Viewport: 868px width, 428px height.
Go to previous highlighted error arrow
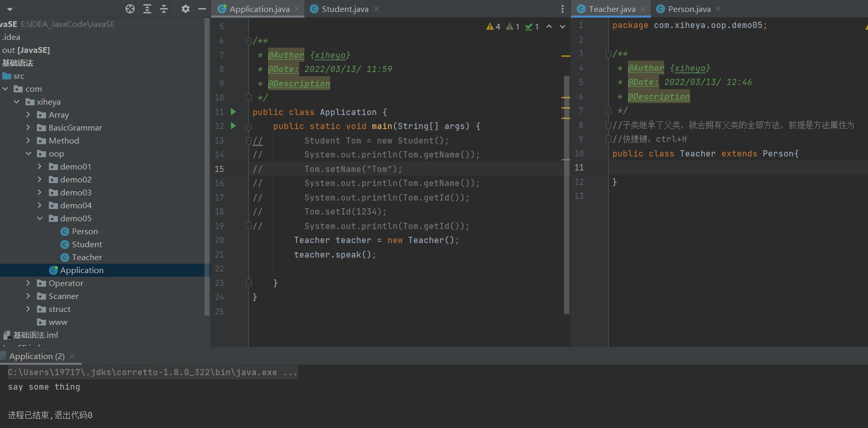[x=549, y=26]
